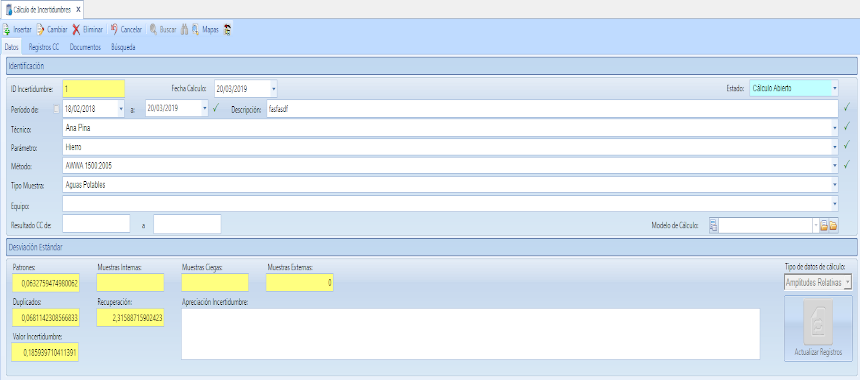Open the Fecha Cálculo date dropdown
860x380 pixels.
point(274,88)
